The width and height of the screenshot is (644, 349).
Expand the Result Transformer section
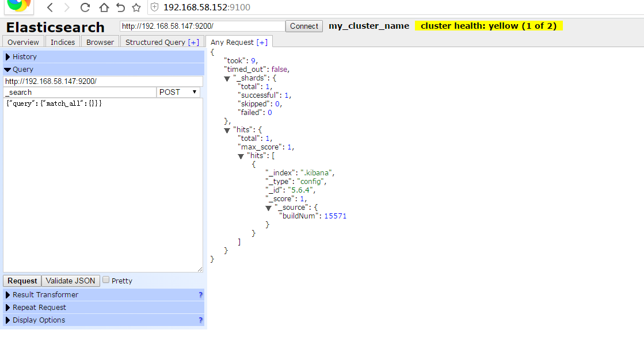pyautogui.click(x=104, y=295)
